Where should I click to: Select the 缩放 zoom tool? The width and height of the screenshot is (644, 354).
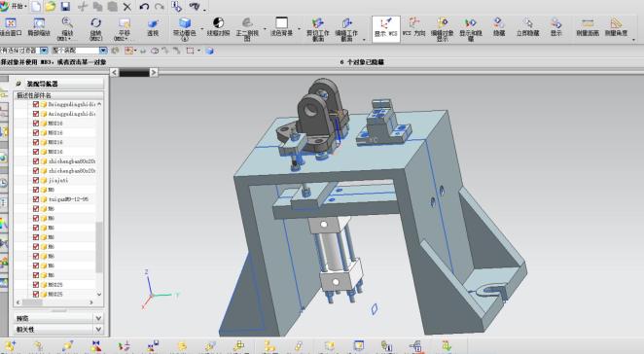(x=67, y=29)
